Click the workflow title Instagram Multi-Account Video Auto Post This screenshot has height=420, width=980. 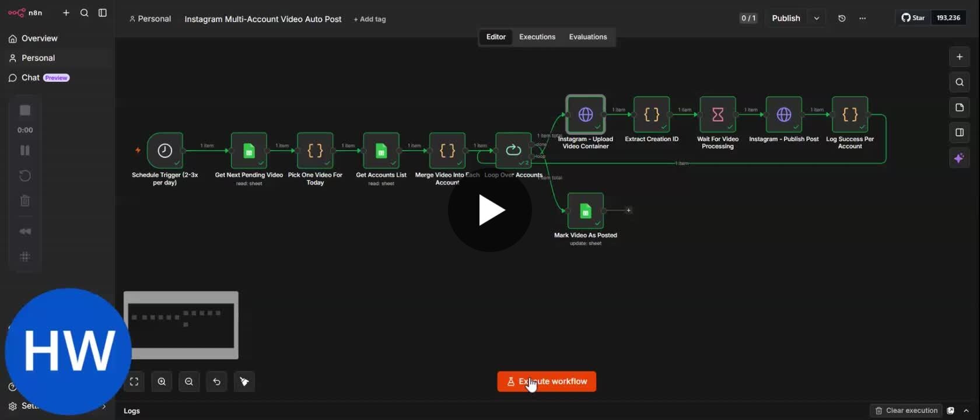pos(263,19)
